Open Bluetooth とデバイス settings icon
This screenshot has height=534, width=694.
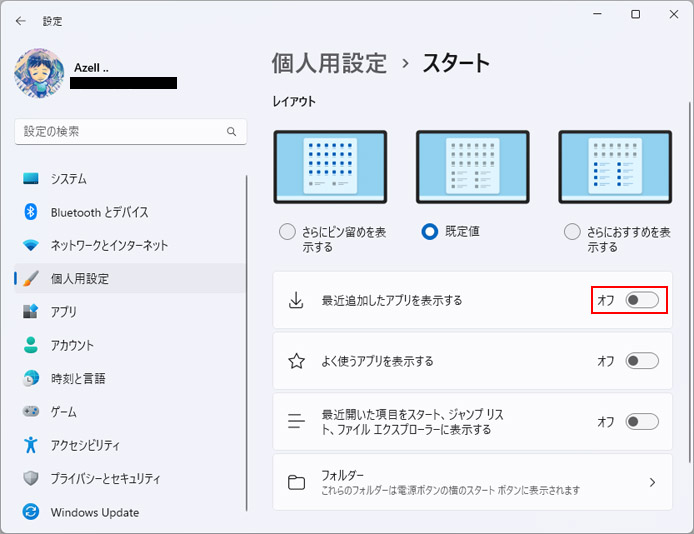[x=31, y=212]
